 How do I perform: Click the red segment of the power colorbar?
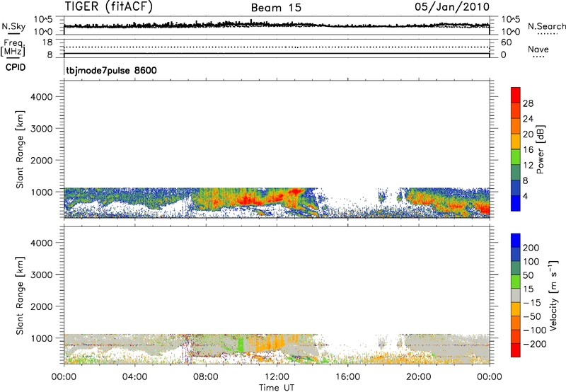(x=516, y=95)
